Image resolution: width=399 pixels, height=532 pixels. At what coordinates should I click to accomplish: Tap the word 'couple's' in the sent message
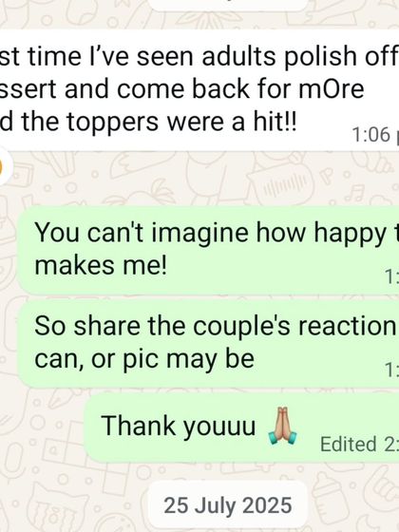[x=241, y=327]
